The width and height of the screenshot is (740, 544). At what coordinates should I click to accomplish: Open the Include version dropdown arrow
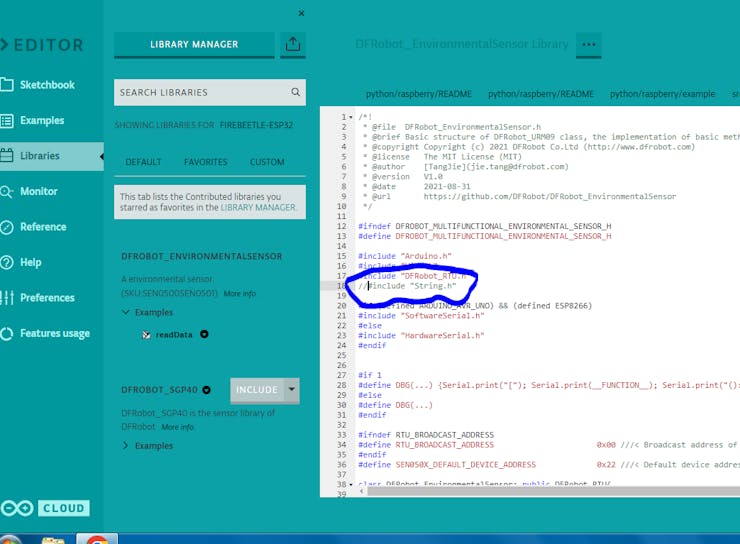tap(292, 390)
